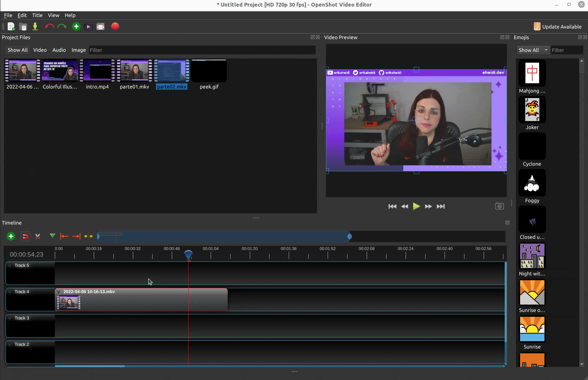Open the emoji Show All dropdown

click(x=533, y=50)
